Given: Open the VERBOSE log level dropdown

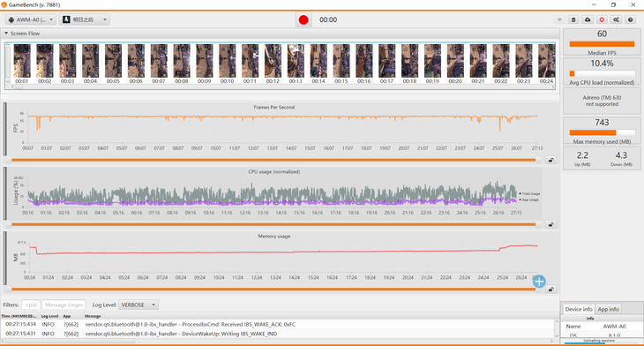Looking at the screenshot, I should 139,305.
